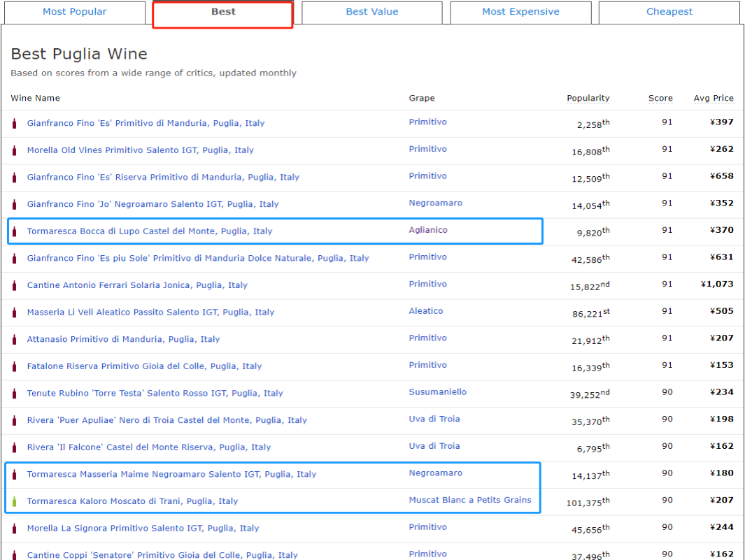Click the Grape column header
The image size is (745, 560).
coord(422,98)
